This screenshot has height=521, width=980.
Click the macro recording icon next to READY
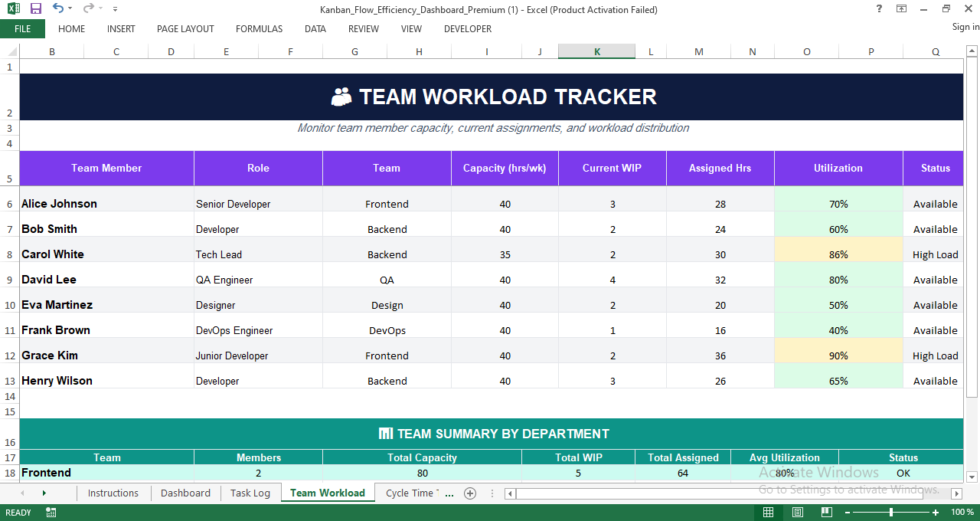coord(51,512)
